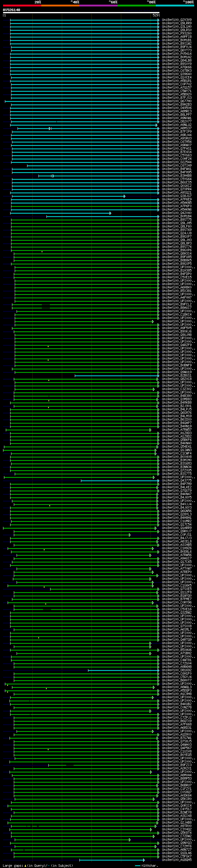Select hit UniRef100_Q9LRR9

coord(177,23)
